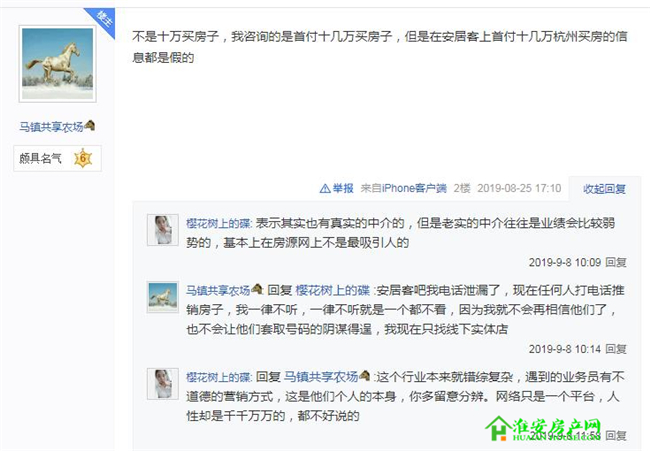Open third reply's 樱花树上的碟 avatar
Viewport: 650px width, 451px height.
tap(162, 384)
